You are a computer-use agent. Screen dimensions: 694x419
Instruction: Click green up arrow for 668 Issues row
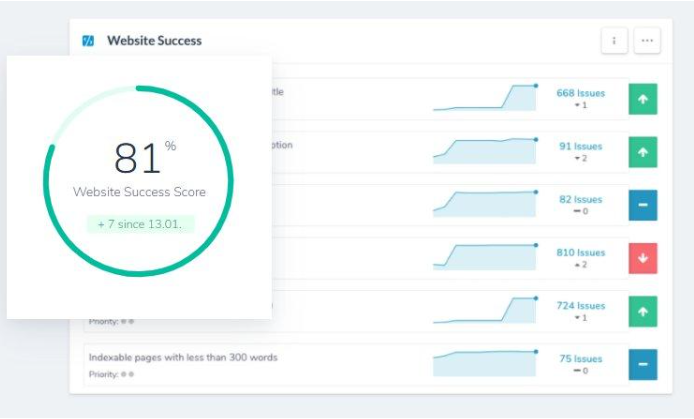tap(643, 99)
